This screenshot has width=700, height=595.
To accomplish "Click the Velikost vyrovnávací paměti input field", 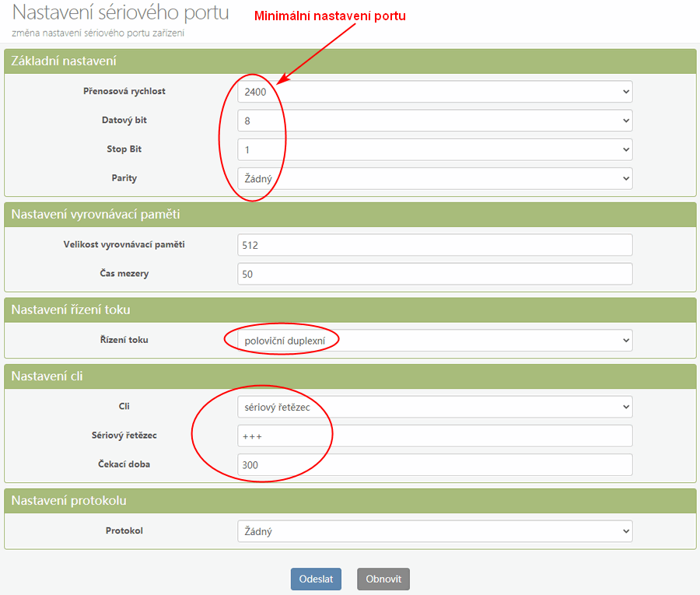I will pos(435,245).
